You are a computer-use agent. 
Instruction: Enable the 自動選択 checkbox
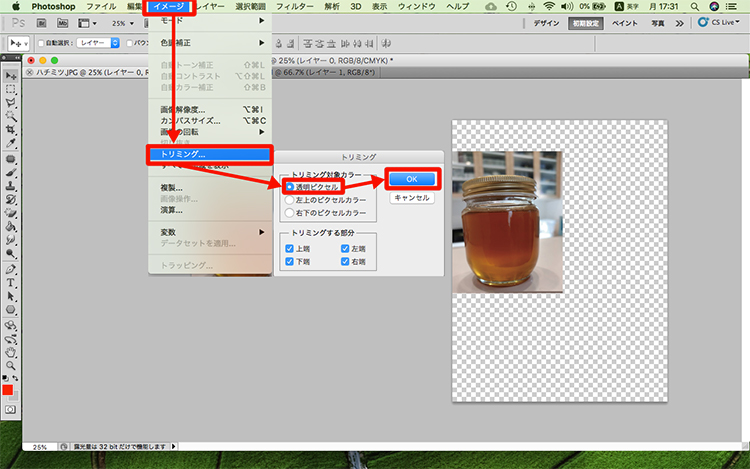point(41,44)
